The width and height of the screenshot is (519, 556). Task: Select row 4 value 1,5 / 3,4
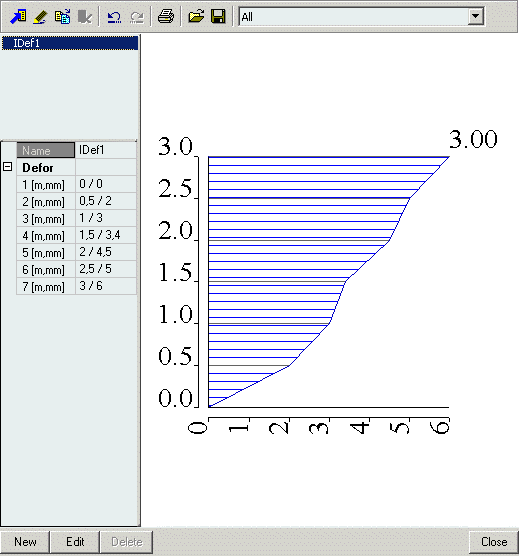point(106,235)
